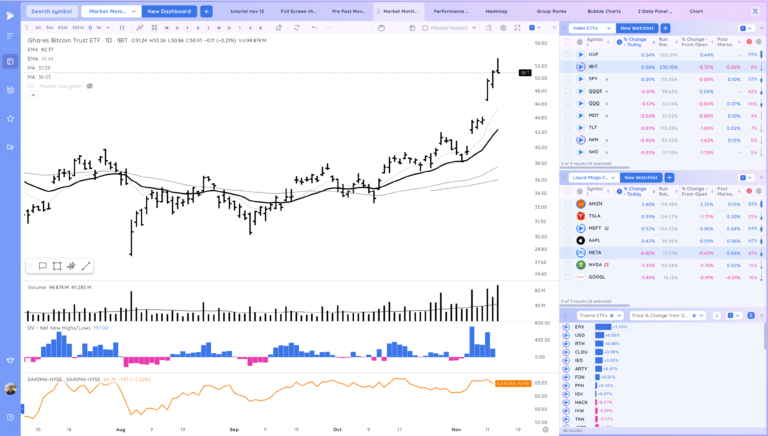This screenshot has width=768, height=436.
Task: Click the New Dashboard button
Action: (x=167, y=11)
